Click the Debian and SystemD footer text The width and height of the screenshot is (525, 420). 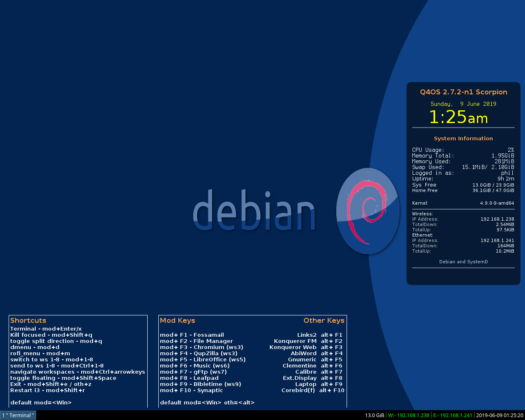pyautogui.click(x=463, y=262)
